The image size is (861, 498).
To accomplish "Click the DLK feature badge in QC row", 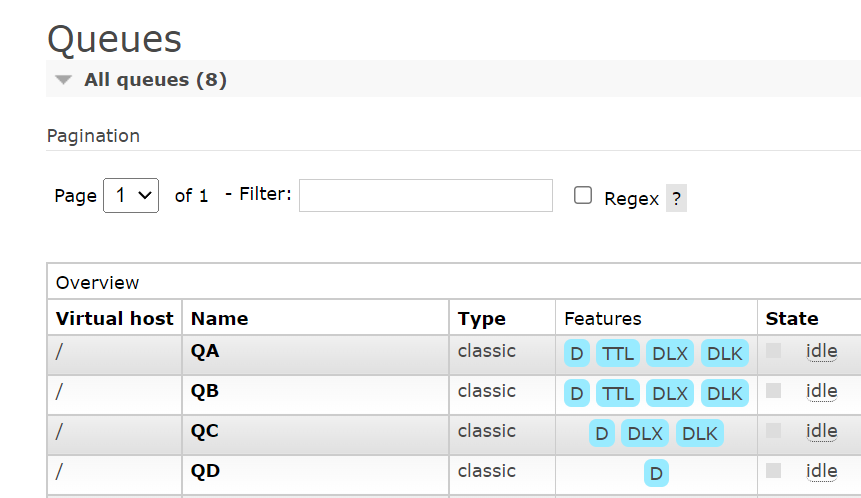I will (x=700, y=433).
